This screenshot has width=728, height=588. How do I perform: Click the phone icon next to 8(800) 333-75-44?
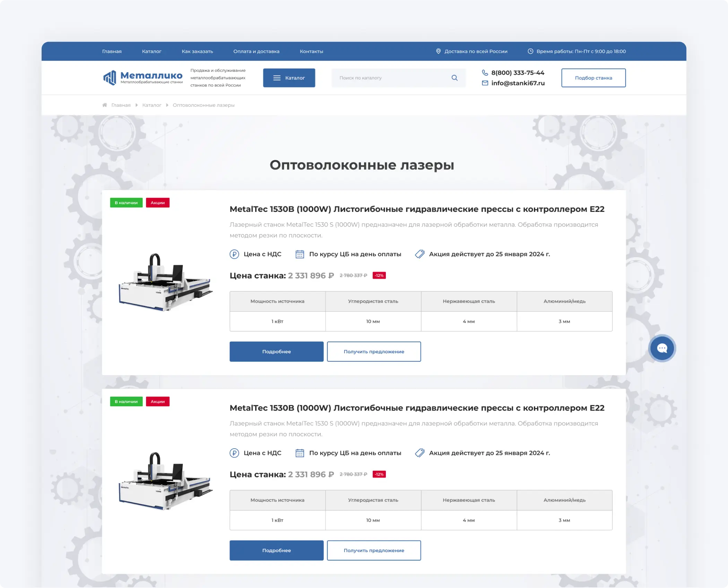click(484, 73)
